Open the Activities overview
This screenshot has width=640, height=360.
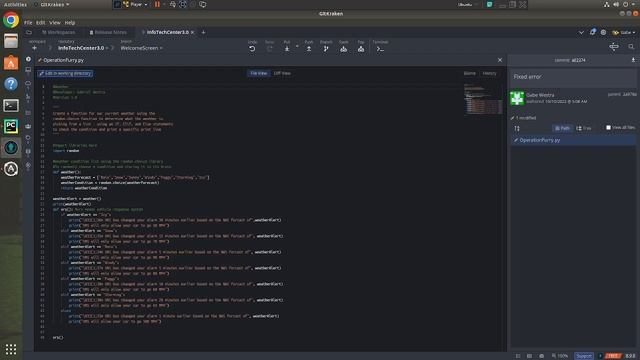pos(15,4)
